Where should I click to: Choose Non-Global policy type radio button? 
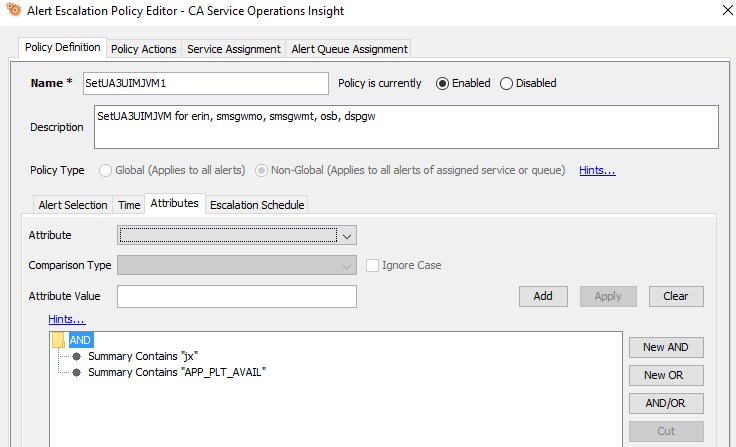tap(261, 170)
